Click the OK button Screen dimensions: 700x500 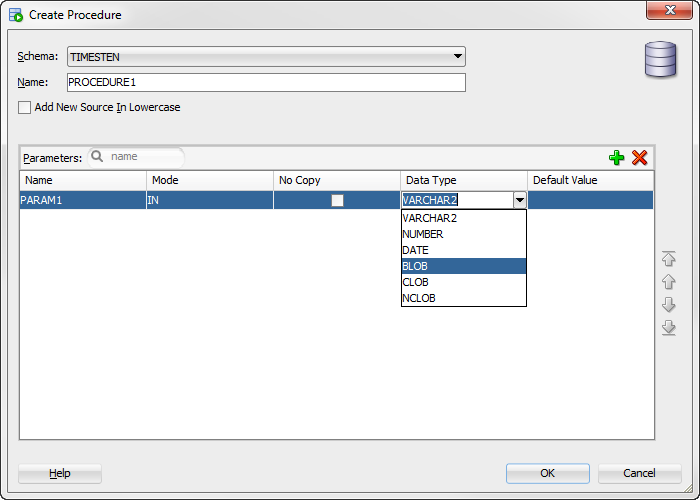(548, 473)
